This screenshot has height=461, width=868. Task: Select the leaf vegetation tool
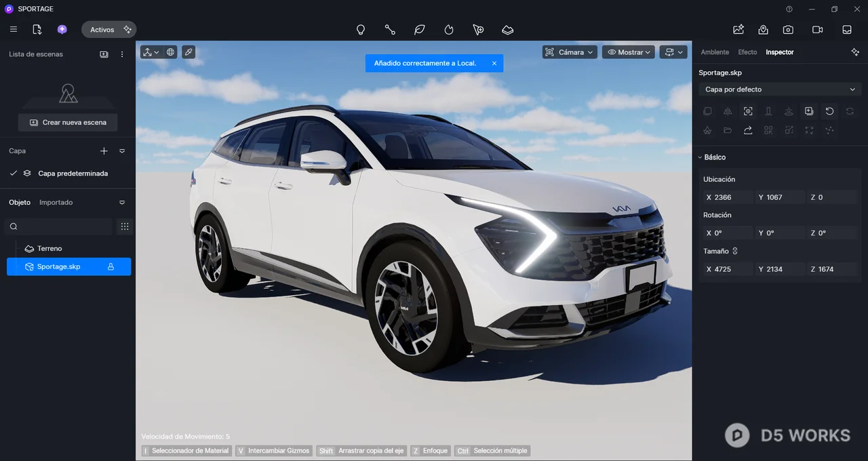click(419, 30)
